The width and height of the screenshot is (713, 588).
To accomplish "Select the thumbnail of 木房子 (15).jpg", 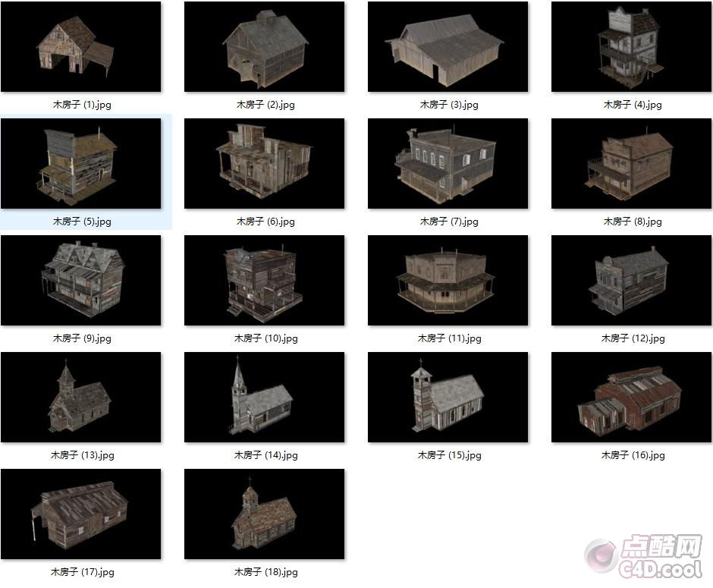I will (448, 398).
